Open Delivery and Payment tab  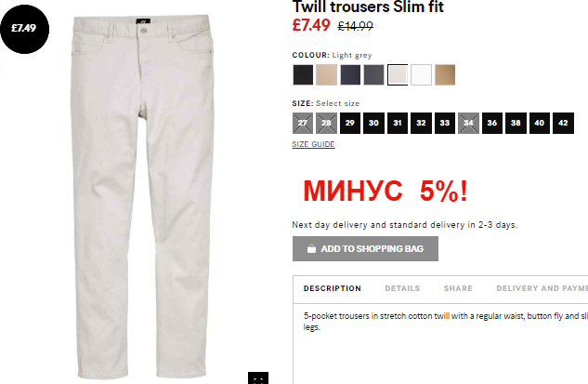[x=542, y=288]
